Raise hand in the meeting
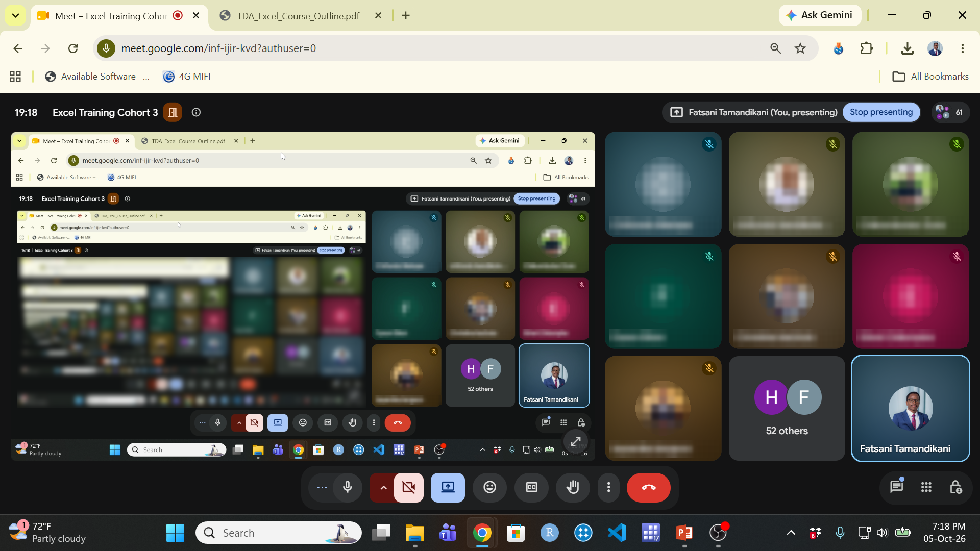The image size is (980, 551). pos(573,487)
